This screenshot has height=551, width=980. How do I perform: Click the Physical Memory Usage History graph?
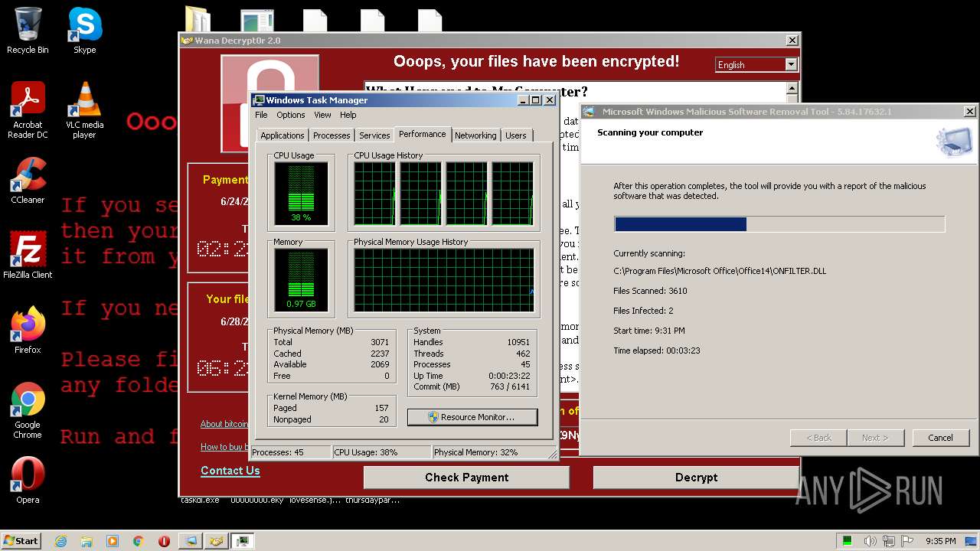pos(443,281)
